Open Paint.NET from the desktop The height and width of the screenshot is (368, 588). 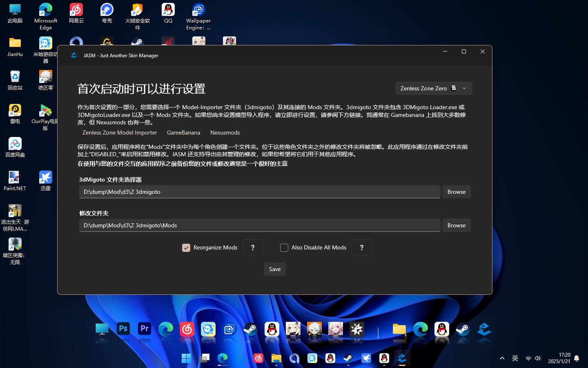15,176
